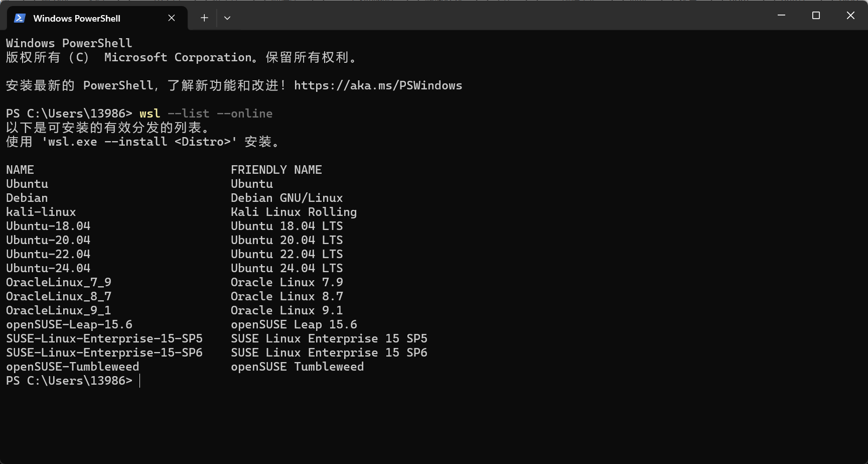Click "Debian GNU/Linux" friendly name

click(x=286, y=198)
